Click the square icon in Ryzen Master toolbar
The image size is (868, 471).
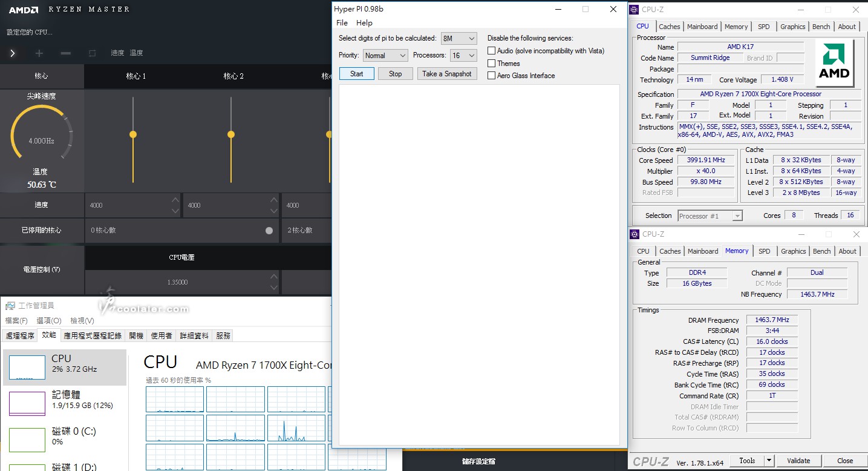(x=92, y=53)
